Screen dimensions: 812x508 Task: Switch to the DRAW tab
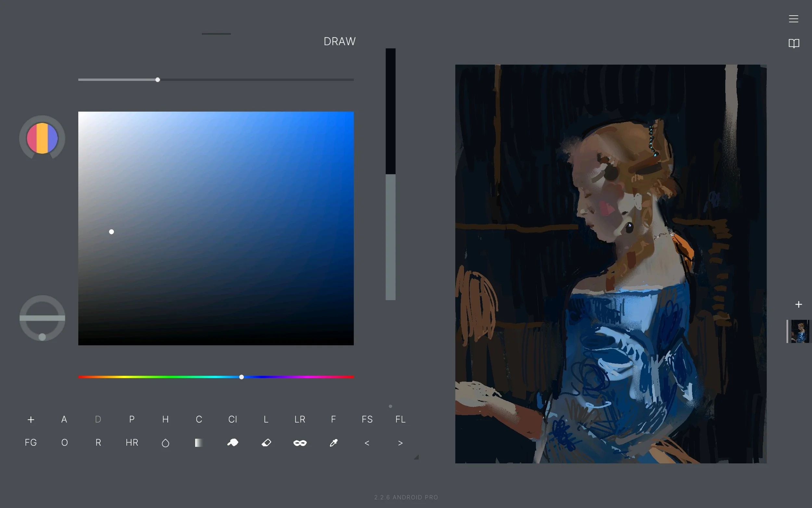[339, 41]
